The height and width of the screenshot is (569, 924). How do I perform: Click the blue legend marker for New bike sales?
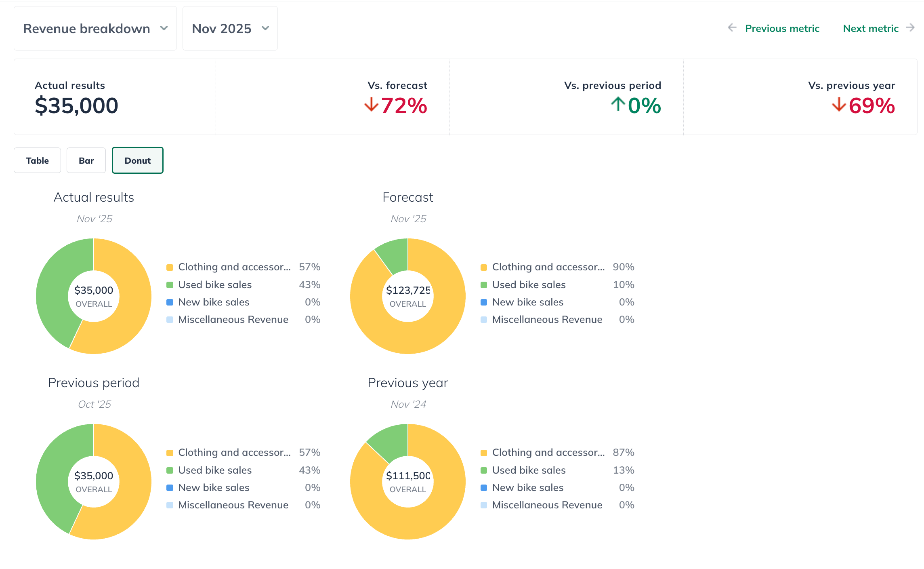point(169,302)
